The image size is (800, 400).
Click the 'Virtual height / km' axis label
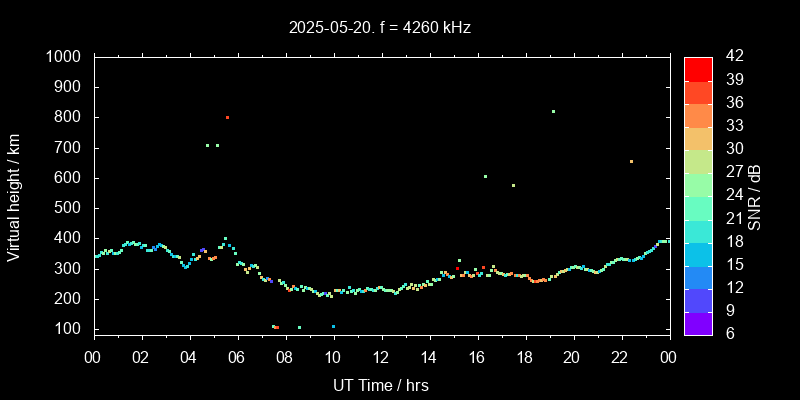(x=14, y=195)
